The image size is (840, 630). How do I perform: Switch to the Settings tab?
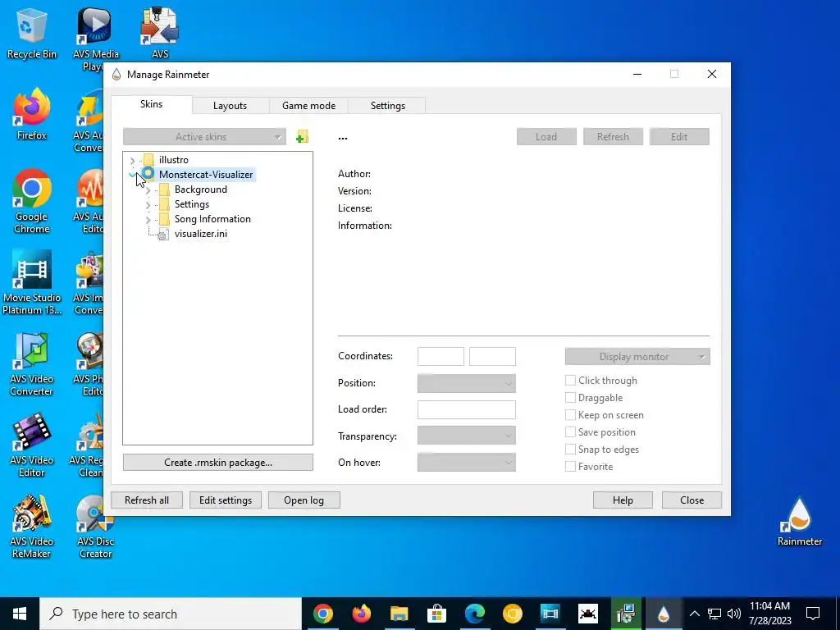point(387,106)
